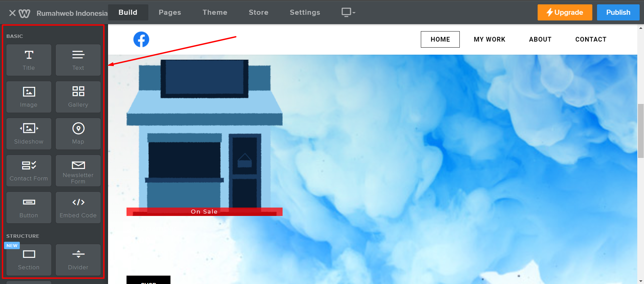The height and width of the screenshot is (284, 644).
Task: Choose the Contact Form element
Action: tap(29, 171)
